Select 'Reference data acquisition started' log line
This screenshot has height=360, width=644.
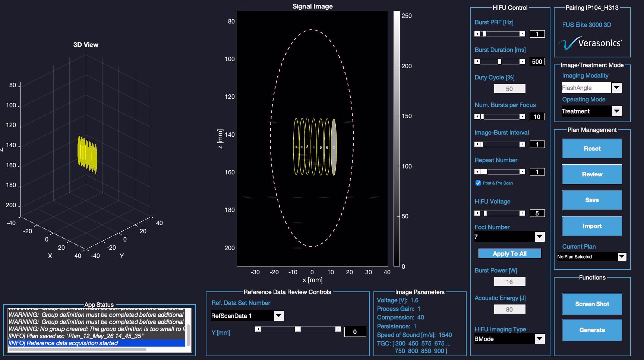pyautogui.click(x=97, y=343)
